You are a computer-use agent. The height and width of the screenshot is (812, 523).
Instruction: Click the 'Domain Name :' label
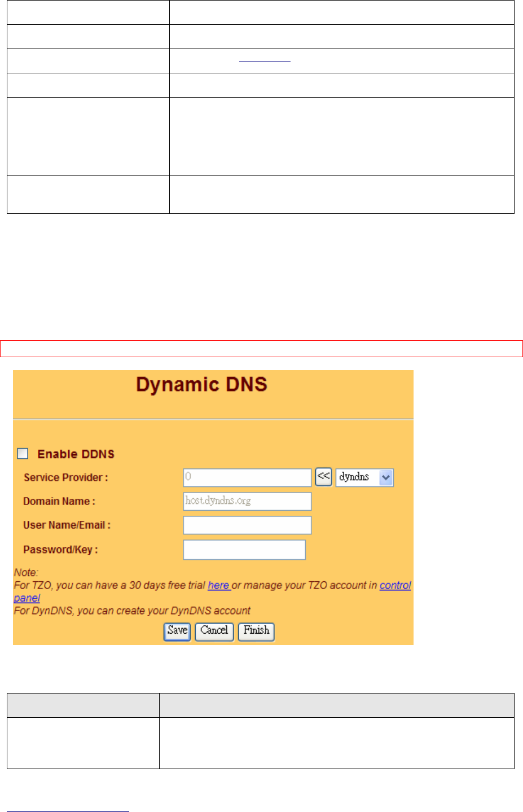click(59, 501)
